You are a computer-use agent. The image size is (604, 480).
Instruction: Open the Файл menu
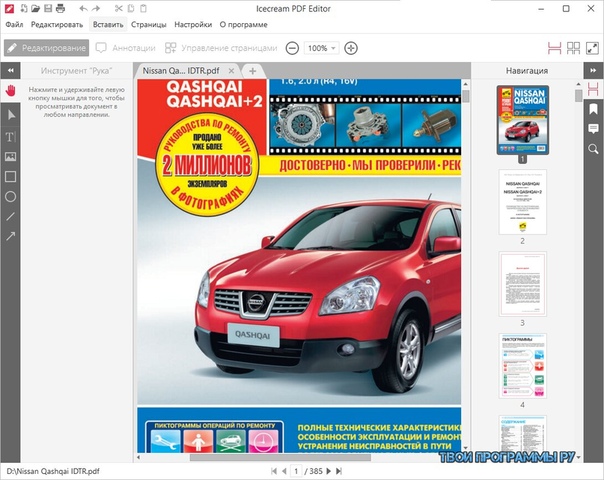click(x=14, y=25)
